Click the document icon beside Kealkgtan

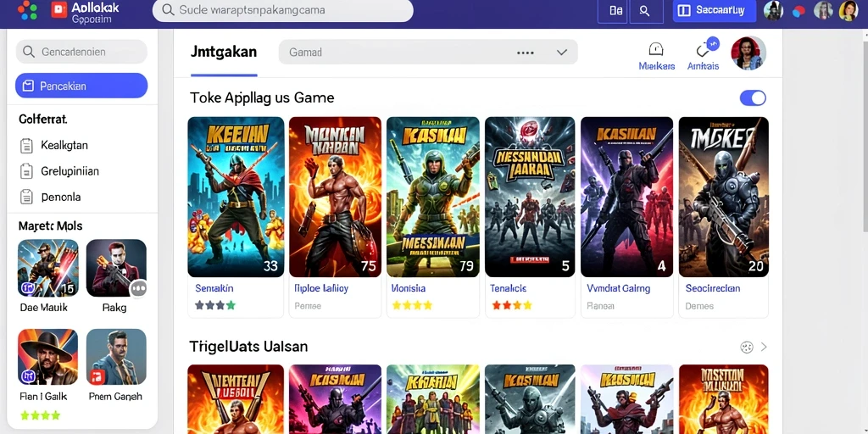[x=26, y=146]
